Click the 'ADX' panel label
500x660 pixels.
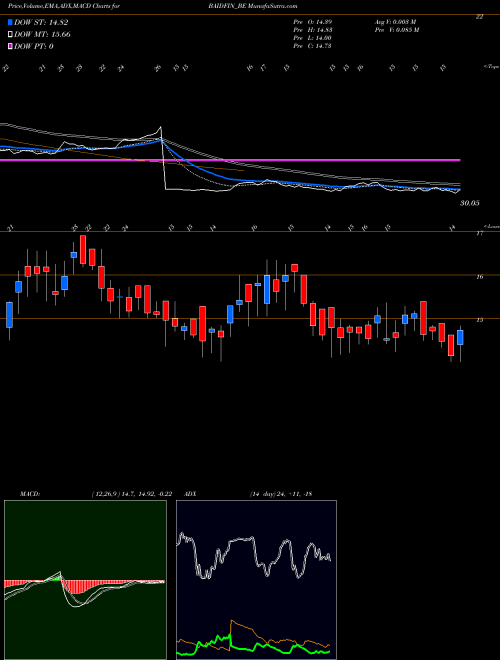[x=191, y=494]
